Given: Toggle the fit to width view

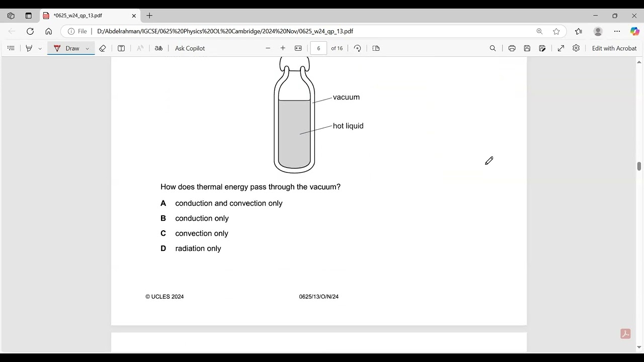Looking at the screenshot, I should [298, 48].
